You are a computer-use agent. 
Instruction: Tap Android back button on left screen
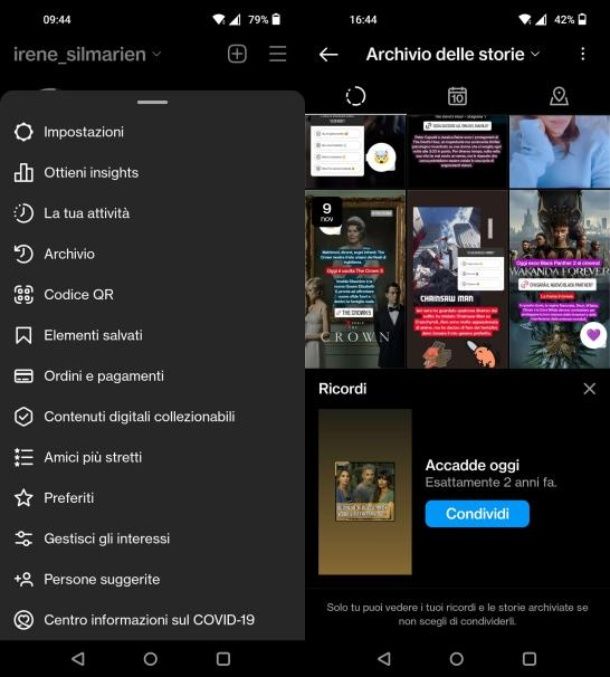pyautogui.click(x=78, y=658)
